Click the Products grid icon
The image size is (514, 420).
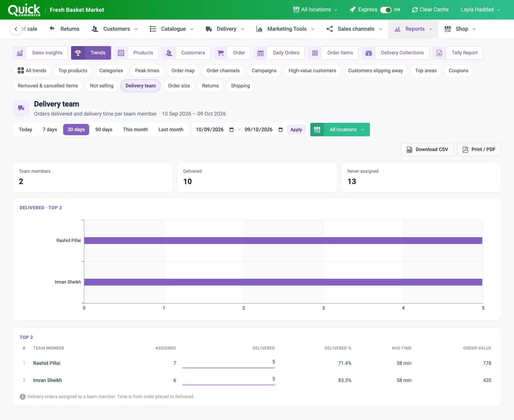tap(121, 53)
